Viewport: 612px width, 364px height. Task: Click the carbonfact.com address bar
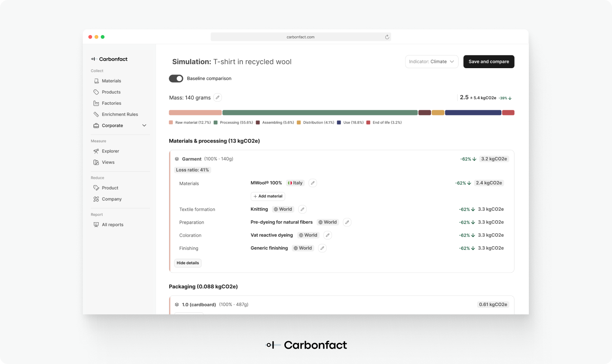click(300, 37)
